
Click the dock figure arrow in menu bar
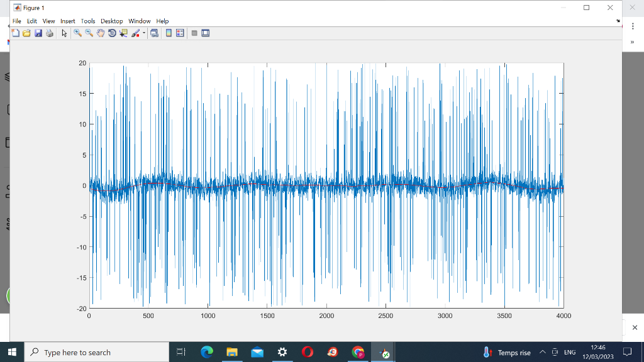[x=618, y=21]
